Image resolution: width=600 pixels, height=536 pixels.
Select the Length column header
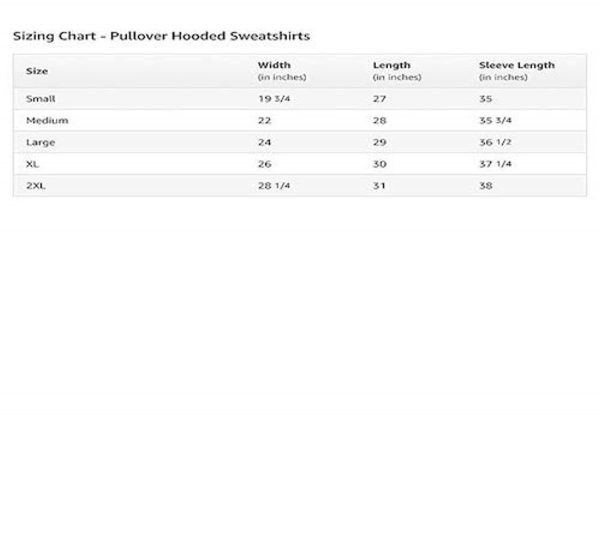pos(391,66)
